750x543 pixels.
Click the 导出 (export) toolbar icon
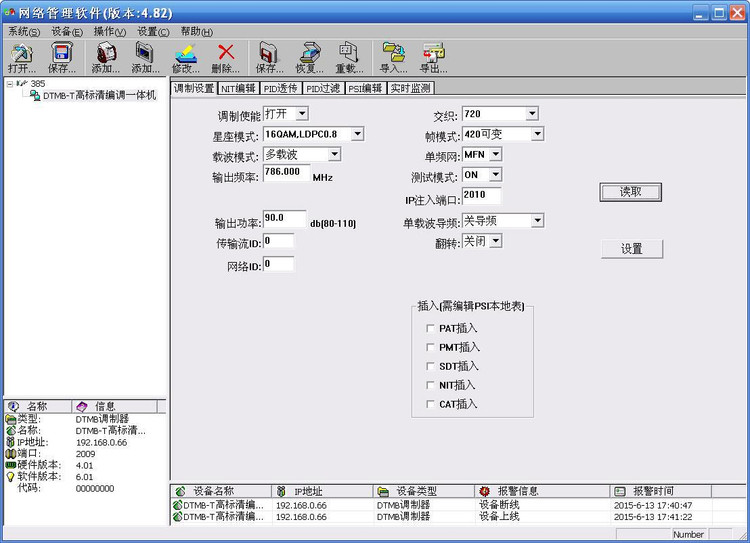click(x=433, y=57)
